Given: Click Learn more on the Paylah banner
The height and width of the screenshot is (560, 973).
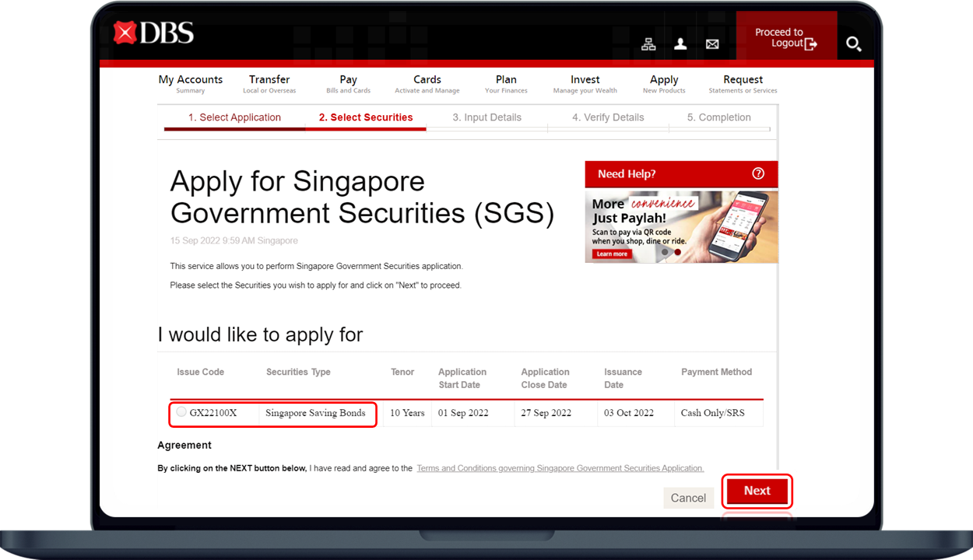Looking at the screenshot, I should coord(612,254).
